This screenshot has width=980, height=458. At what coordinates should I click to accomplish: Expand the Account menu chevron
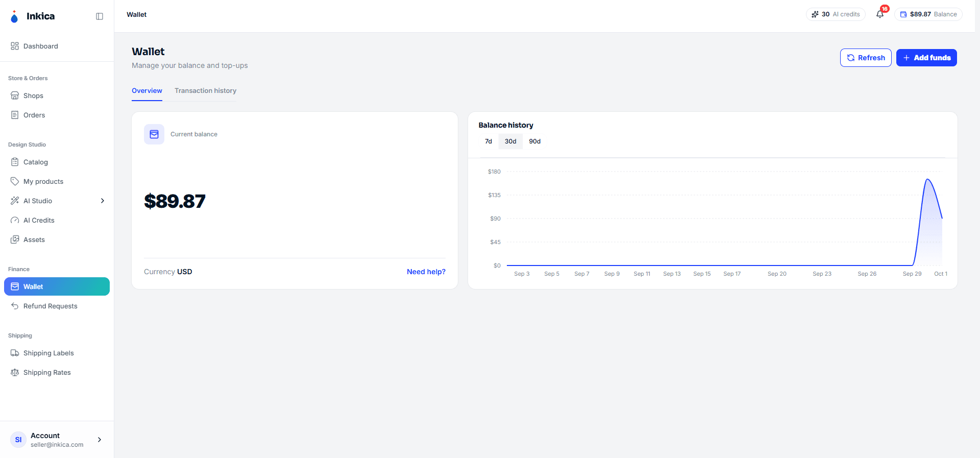(x=100, y=440)
